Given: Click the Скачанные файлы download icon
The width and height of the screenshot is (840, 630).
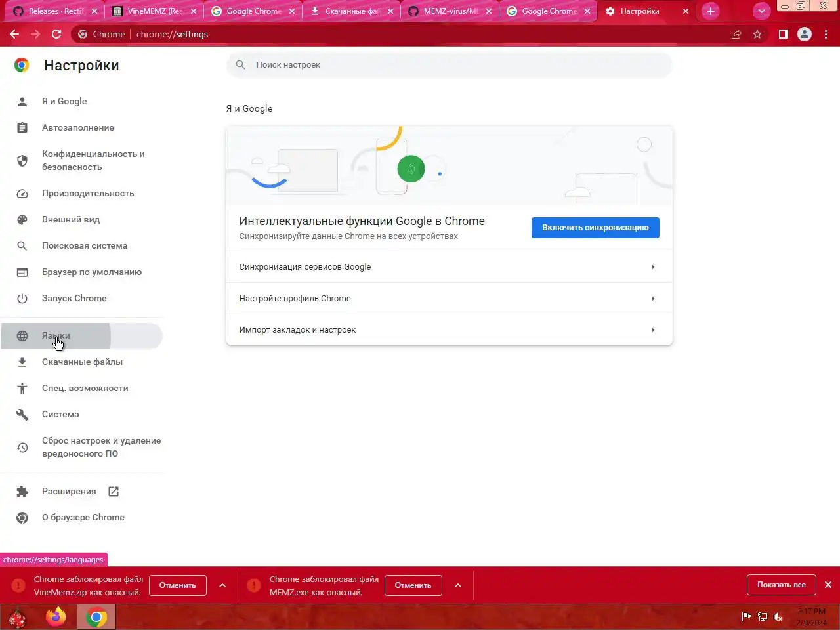Looking at the screenshot, I should [22, 362].
